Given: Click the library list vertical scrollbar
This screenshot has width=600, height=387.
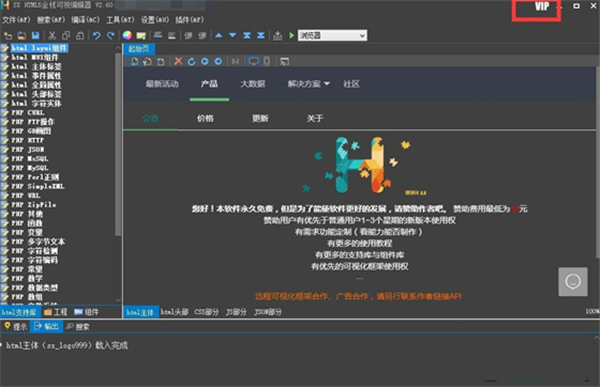Looking at the screenshot, I should [118, 144].
